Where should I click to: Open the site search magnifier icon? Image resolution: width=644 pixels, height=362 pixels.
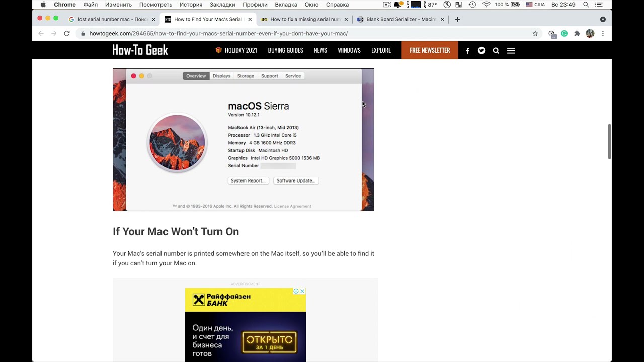496,51
